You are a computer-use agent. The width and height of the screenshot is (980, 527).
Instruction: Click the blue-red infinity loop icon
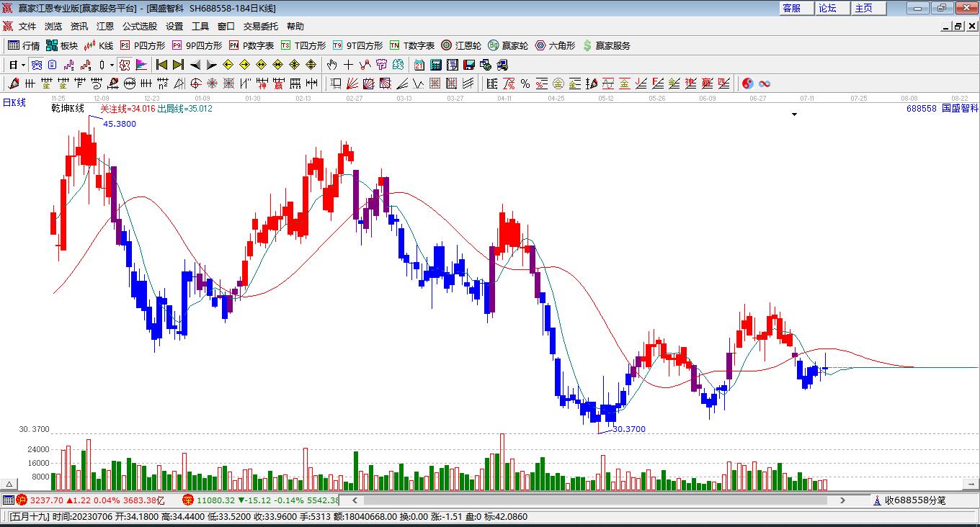765,84
